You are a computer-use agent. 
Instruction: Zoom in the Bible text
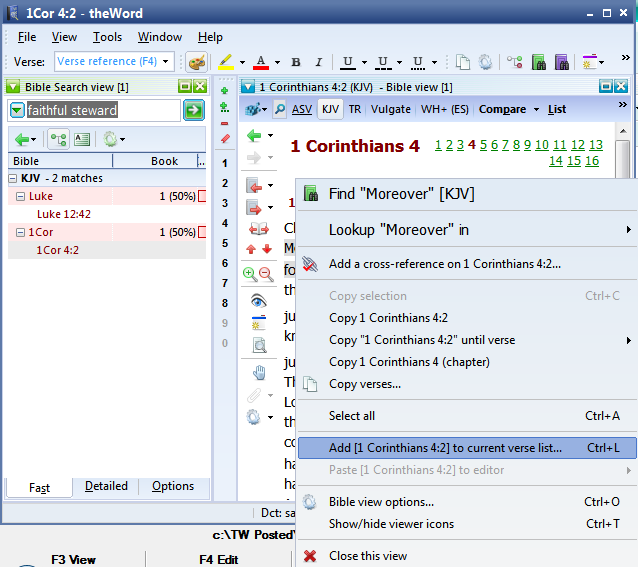[x=249, y=275]
